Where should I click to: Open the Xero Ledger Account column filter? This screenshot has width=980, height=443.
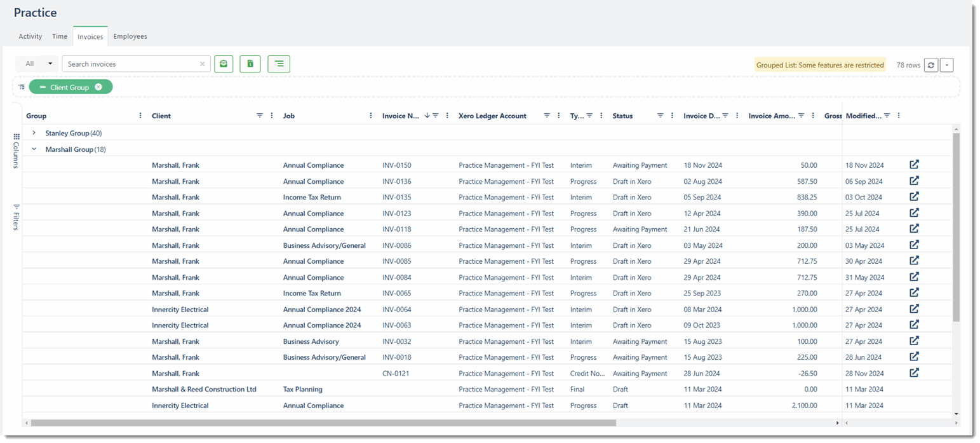(547, 116)
